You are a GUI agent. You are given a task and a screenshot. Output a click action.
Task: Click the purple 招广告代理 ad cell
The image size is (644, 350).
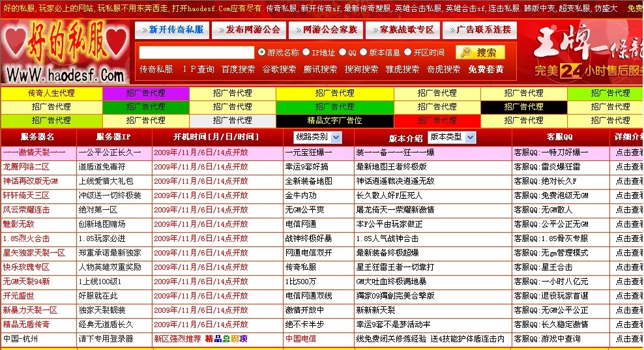point(145,93)
